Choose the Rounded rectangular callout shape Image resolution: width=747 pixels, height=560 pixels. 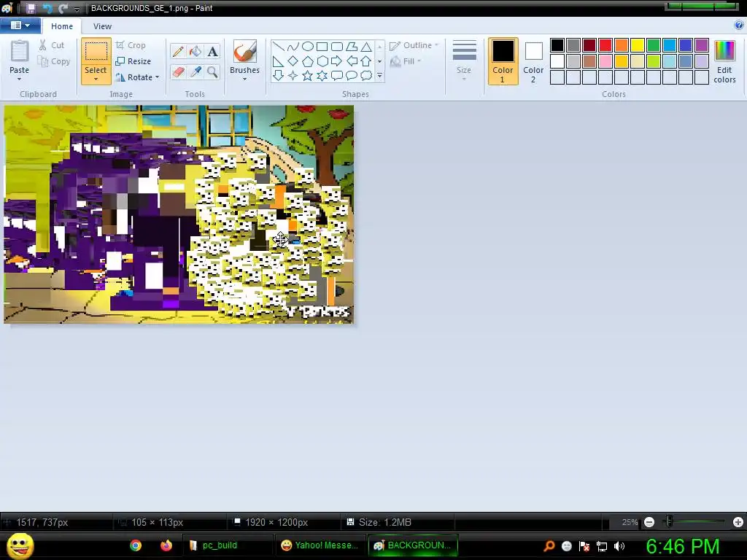click(337, 75)
